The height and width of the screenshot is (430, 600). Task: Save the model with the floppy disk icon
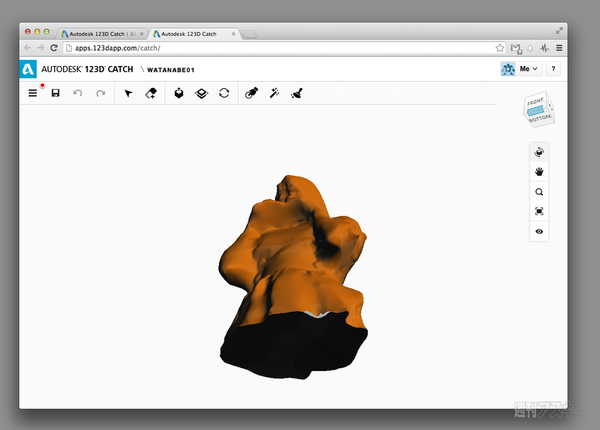[x=55, y=93]
